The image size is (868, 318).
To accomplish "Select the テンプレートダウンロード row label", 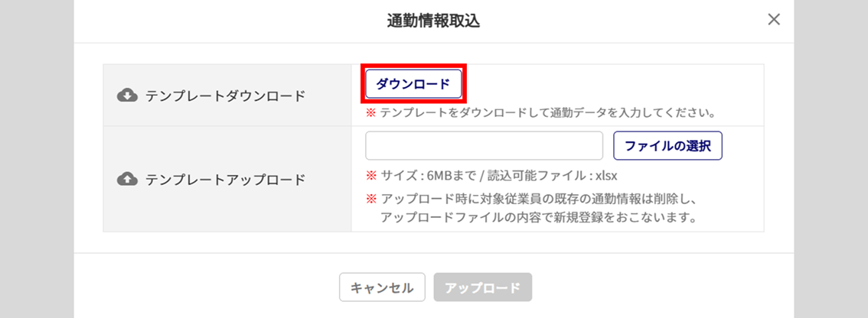I will coord(225,96).
